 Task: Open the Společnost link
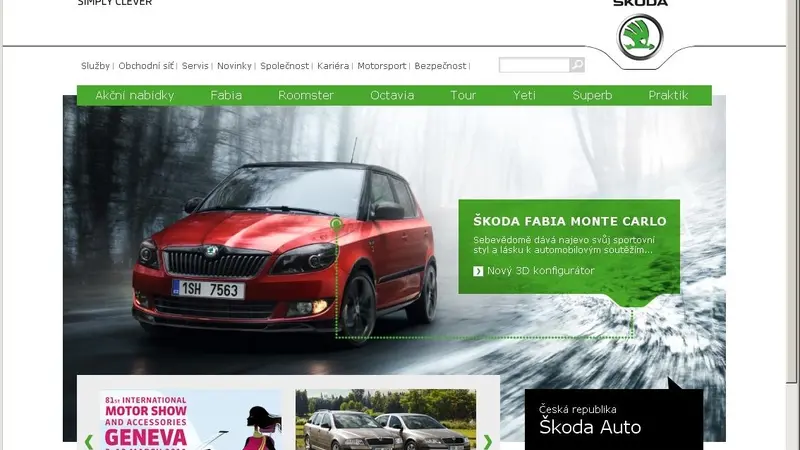[x=284, y=66]
